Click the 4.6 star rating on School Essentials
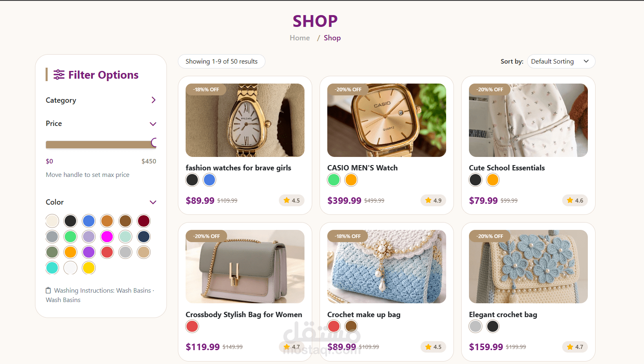 pyautogui.click(x=575, y=201)
